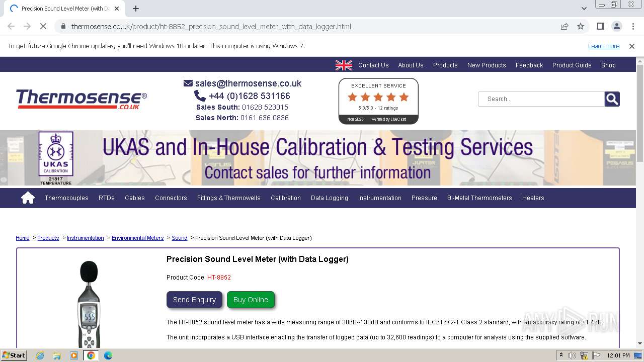
Task: Go back to previous page
Action: click(x=11, y=26)
